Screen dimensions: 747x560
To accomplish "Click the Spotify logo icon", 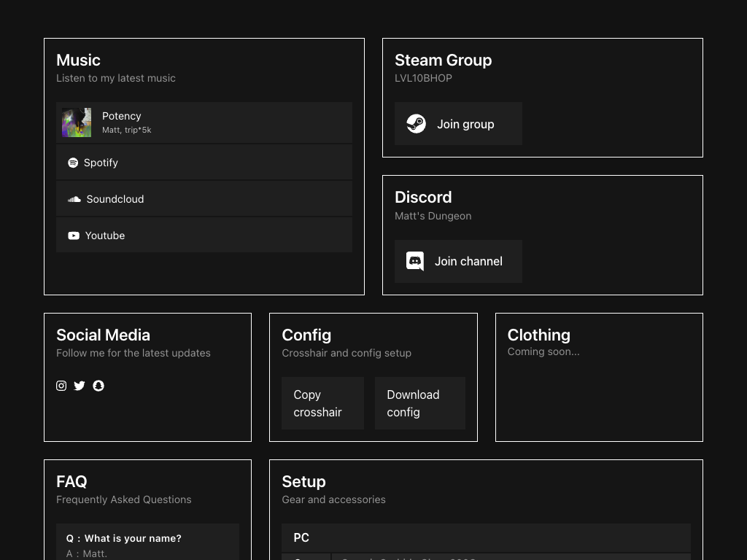I will pos(73,163).
